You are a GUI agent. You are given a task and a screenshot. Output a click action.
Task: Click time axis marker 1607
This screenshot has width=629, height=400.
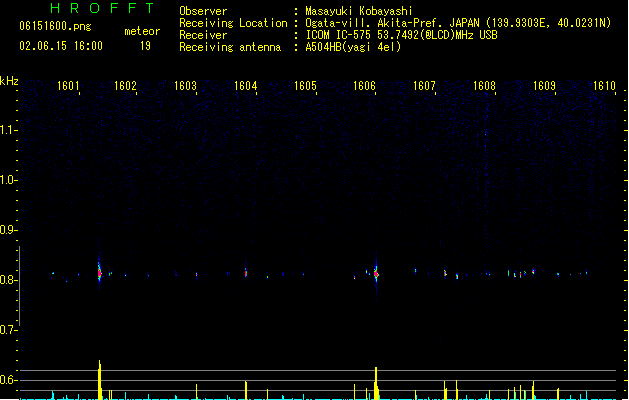[424, 86]
